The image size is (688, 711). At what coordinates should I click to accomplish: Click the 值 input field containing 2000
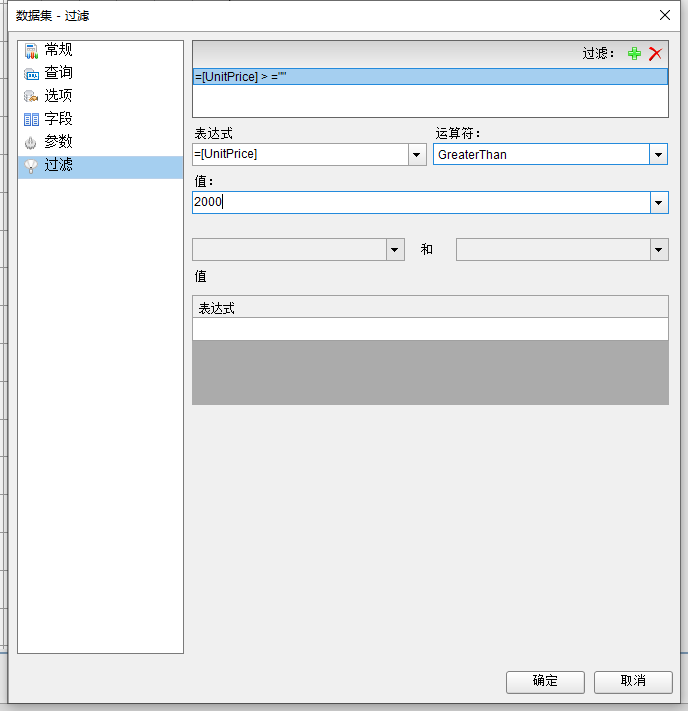(420, 203)
